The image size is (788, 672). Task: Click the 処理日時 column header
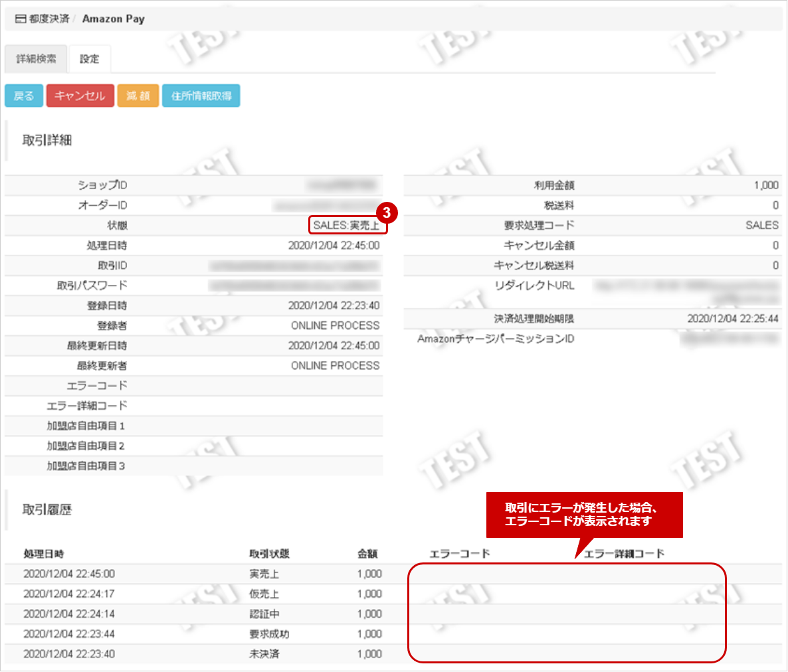(x=44, y=554)
